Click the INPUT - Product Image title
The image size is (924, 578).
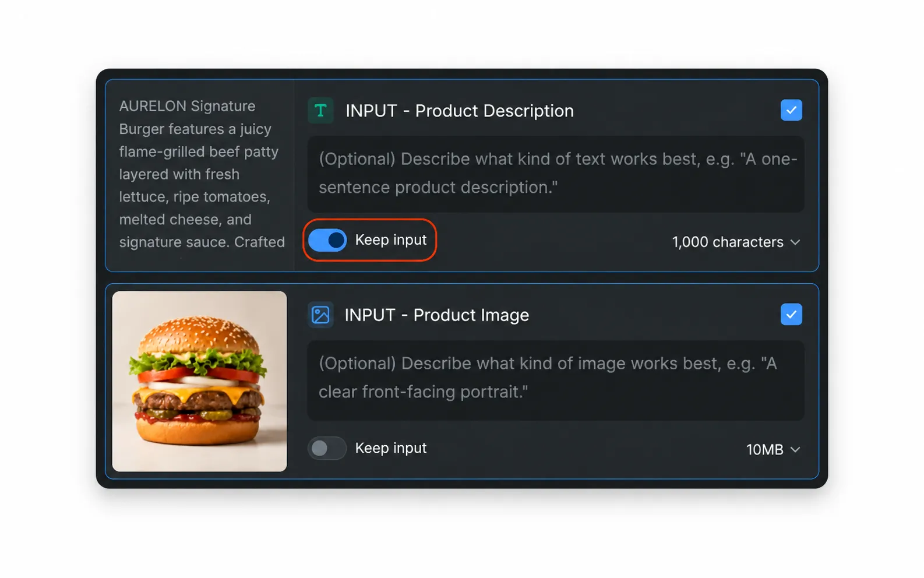click(x=437, y=315)
